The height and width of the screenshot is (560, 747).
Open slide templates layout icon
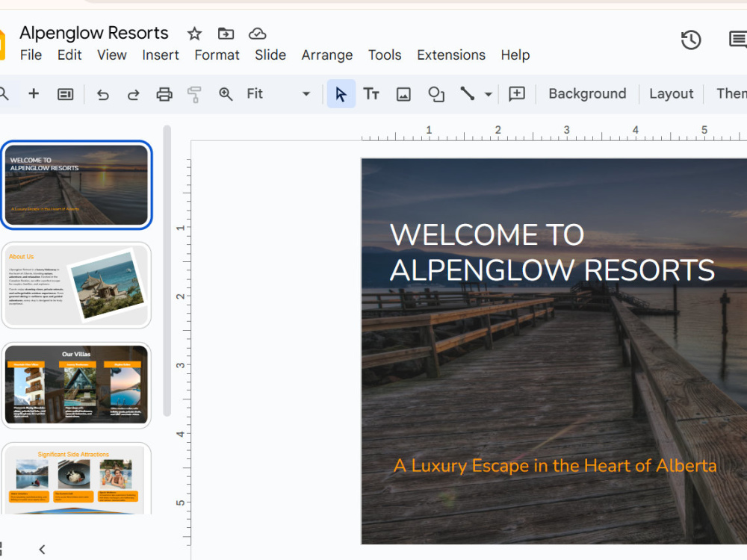click(65, 94)
